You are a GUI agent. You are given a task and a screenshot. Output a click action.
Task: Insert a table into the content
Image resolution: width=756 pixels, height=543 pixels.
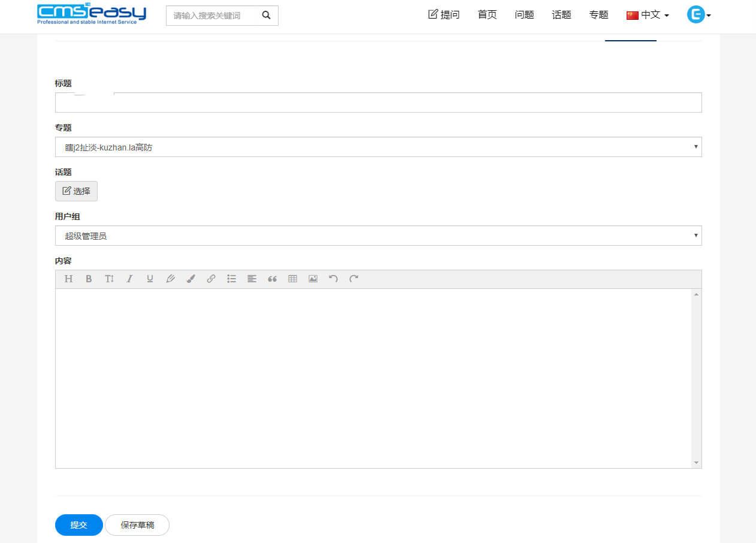click(293, 278)
